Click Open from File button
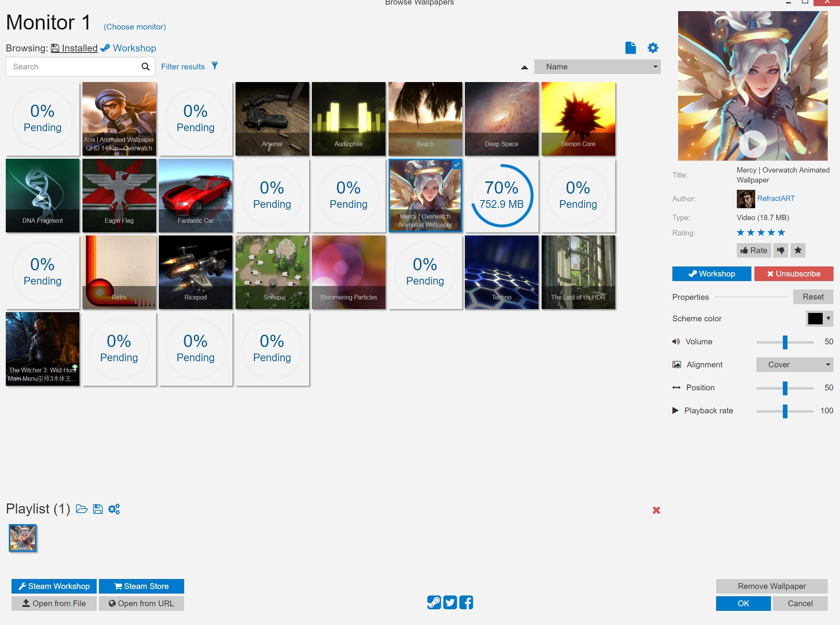This screenshot has height=625, width=840. click(x=54, y=604)
